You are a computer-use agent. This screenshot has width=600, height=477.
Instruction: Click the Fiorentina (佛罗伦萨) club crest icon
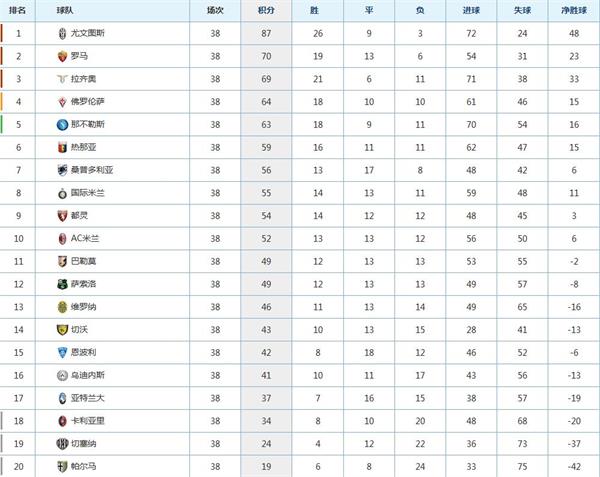tap(63, 101)
